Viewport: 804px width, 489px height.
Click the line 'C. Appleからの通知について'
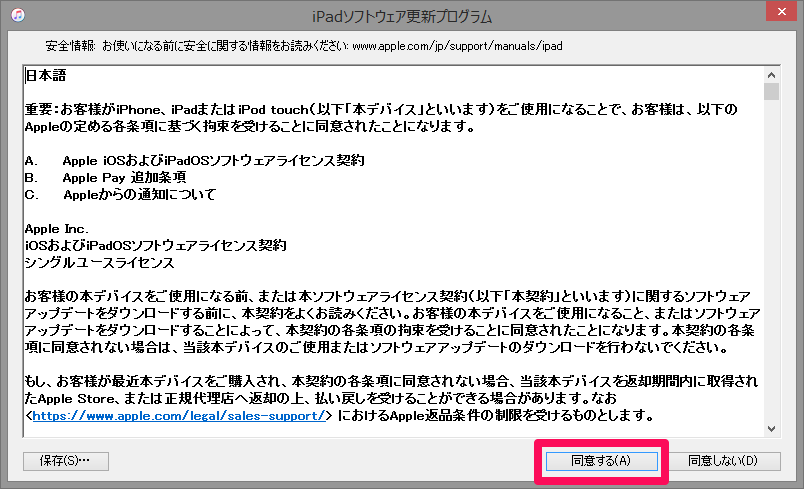coord(120,194)
